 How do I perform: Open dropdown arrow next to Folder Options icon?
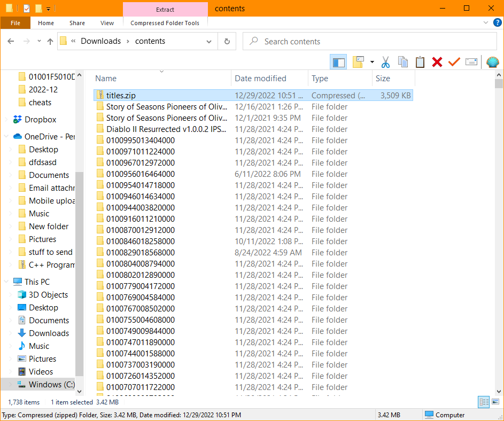coord(372,62)
